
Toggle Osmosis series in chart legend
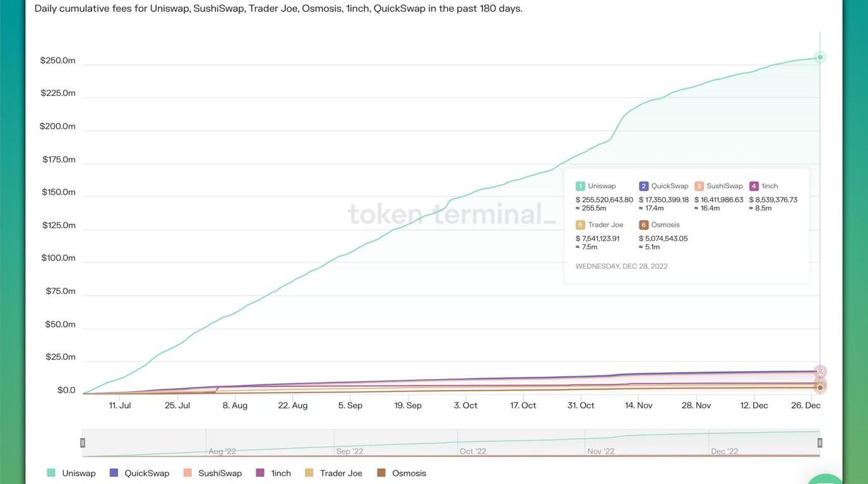click(401, 473)
